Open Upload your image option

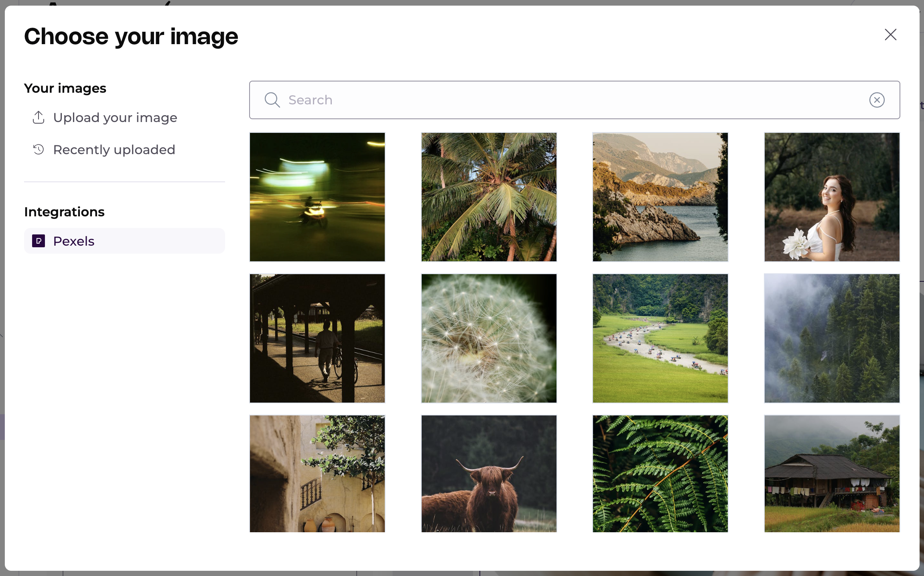coord(115,118)
